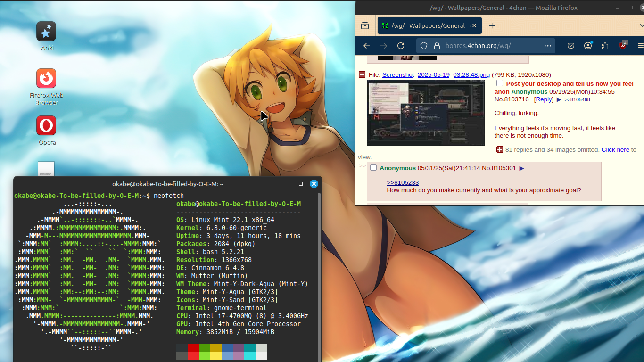Click the green 'Anonymous' name on post No.8105301
This screenshot has height=362, width=644.
[x=397, y=168]
